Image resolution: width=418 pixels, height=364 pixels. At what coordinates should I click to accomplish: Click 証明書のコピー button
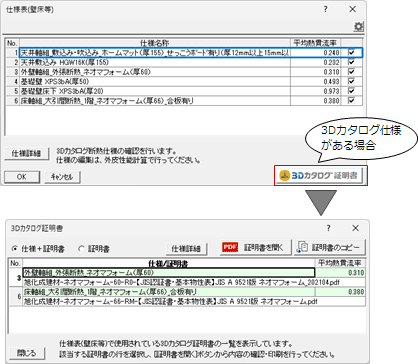[329, 248]
